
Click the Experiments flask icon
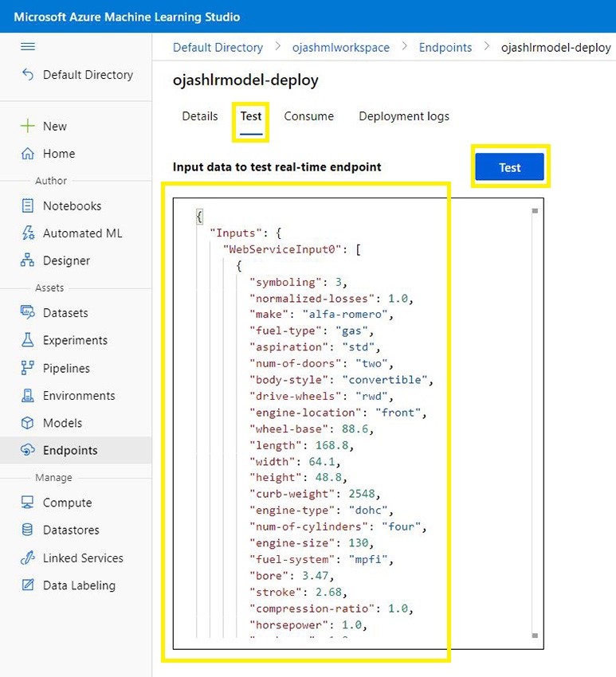28,340
